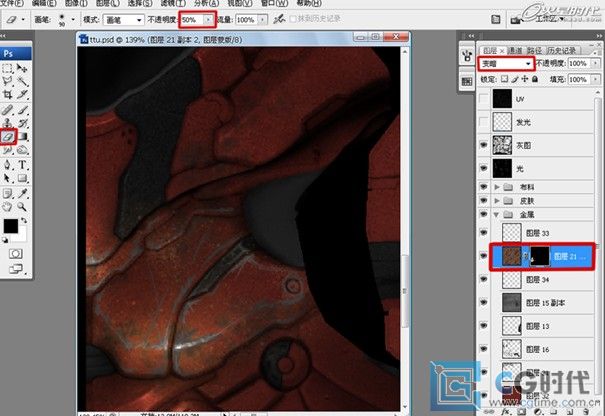Open the eraser 模式 dropdown
605x416 pixels.
pyautogui.click(x=123, y=20)
